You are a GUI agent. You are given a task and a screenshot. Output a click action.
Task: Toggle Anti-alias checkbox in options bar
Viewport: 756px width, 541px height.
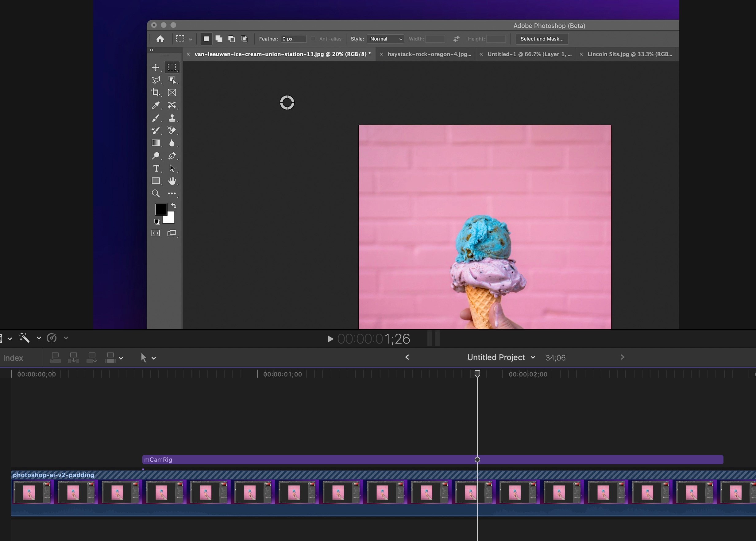[313, 38]
